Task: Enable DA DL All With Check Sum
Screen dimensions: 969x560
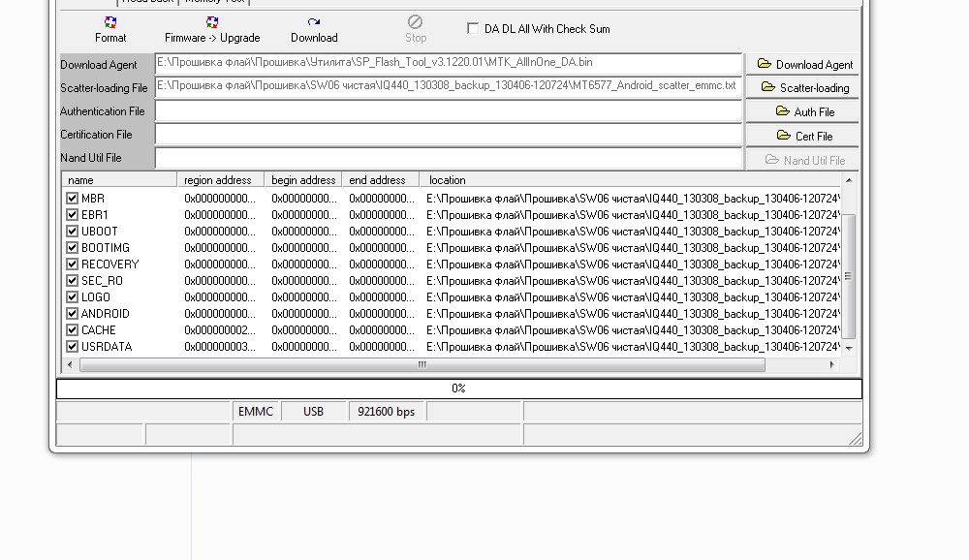Action: (473, 29)
